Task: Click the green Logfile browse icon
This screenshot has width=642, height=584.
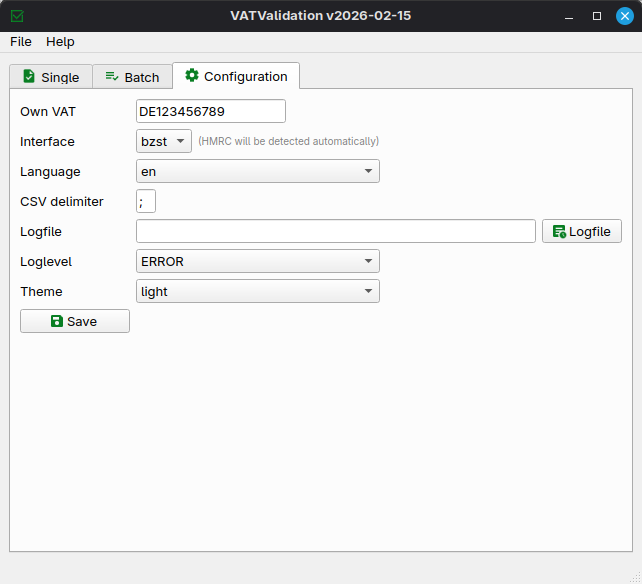Action: coord(559,232)
